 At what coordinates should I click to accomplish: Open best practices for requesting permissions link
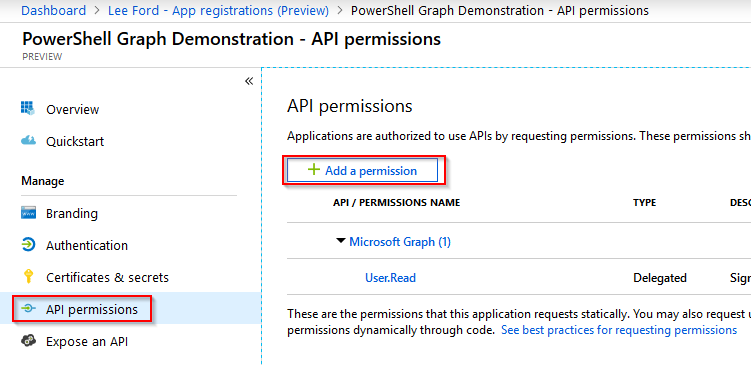(619, 330)
